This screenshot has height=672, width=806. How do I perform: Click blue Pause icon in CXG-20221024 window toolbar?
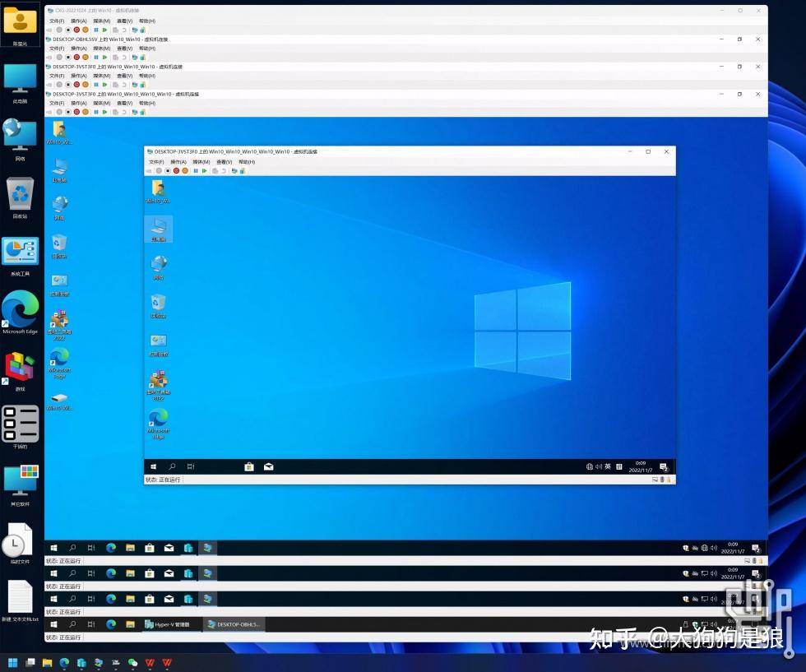(96, 30)
